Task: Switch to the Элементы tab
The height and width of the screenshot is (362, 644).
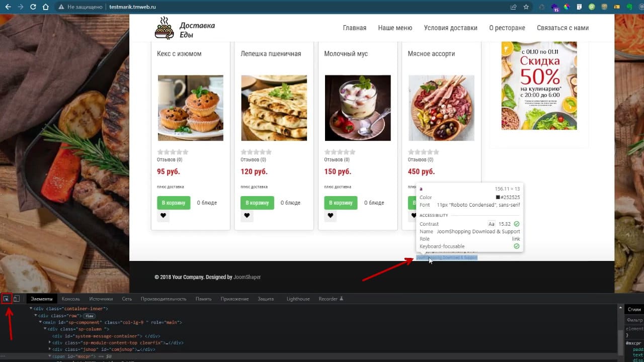Action: 41,299
